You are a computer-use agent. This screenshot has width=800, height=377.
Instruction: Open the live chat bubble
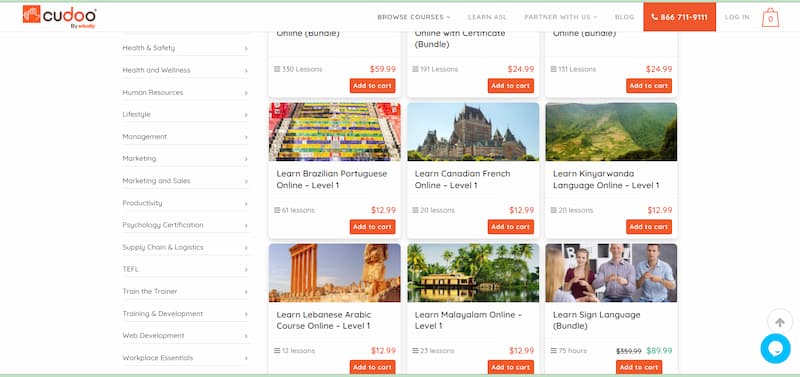775,348
